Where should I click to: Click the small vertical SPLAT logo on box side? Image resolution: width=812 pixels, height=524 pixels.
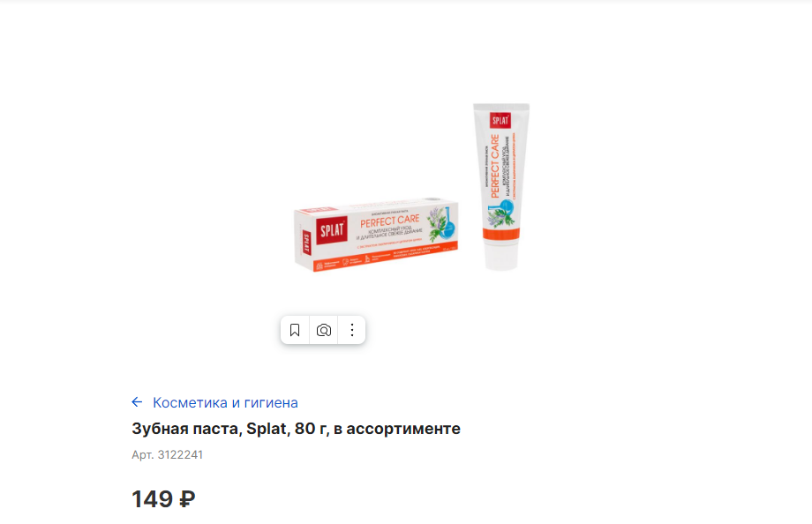tap(306, 243)
